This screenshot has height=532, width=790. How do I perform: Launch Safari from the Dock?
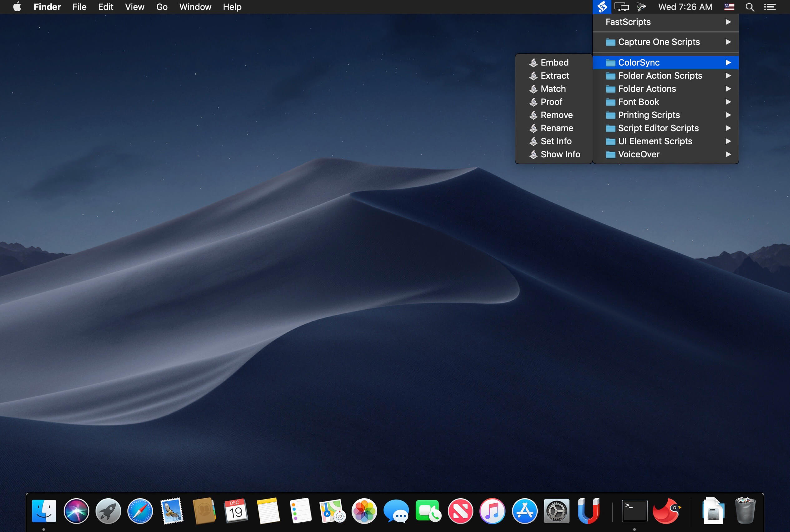[140, 511]
